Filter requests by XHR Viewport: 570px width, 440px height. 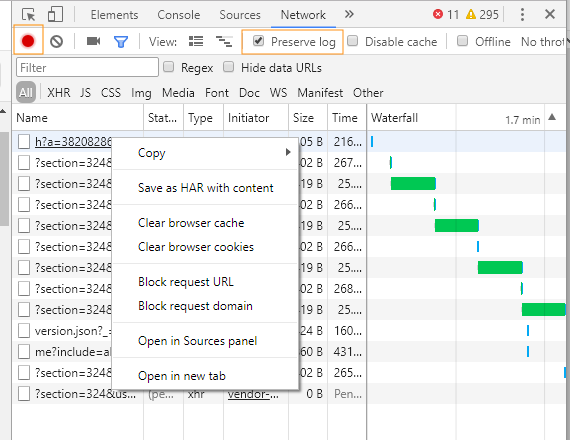[59, 93]
